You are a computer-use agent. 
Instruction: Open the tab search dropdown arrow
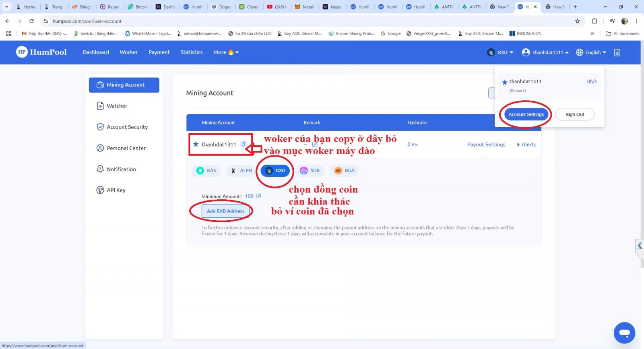click(6, 7)
